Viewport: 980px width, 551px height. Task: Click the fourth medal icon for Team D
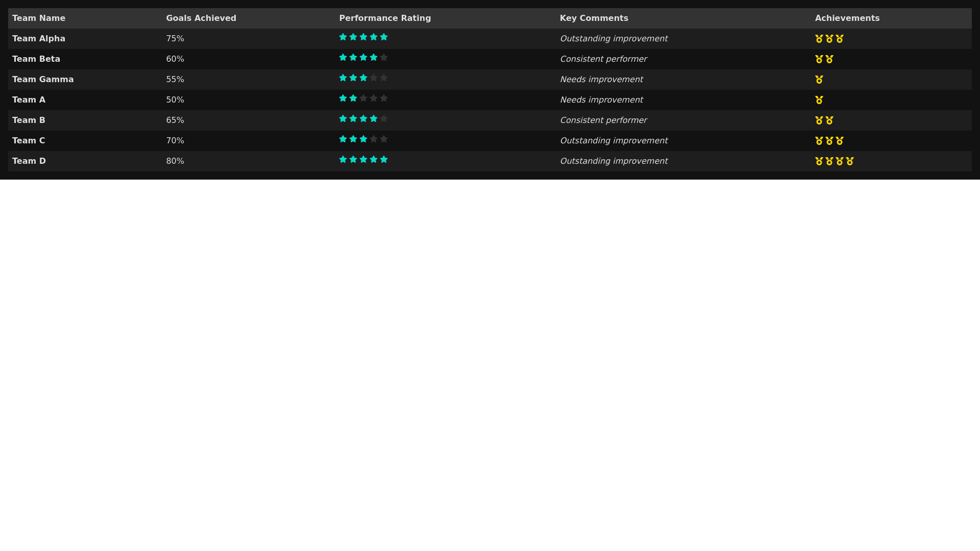(850, 161)
